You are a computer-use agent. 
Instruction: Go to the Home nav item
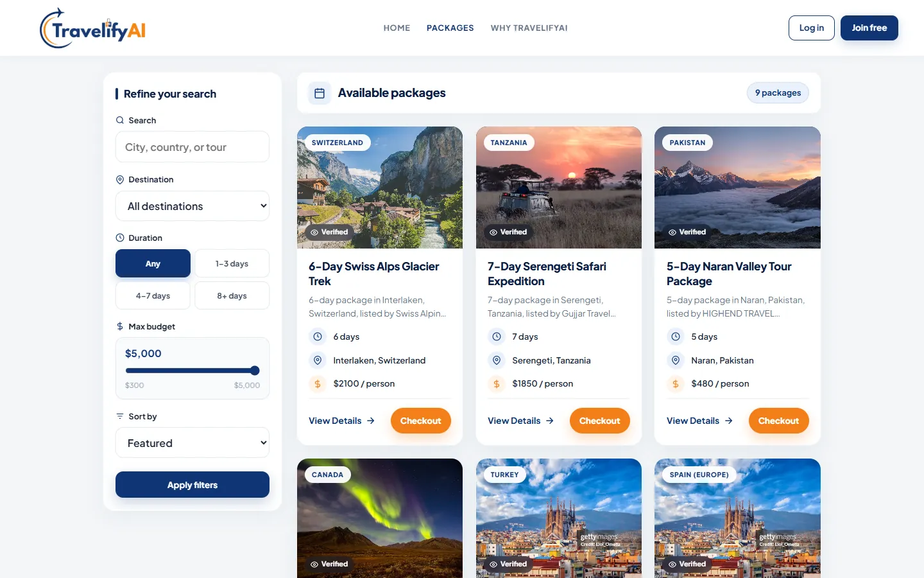click(x=397, y=28)
